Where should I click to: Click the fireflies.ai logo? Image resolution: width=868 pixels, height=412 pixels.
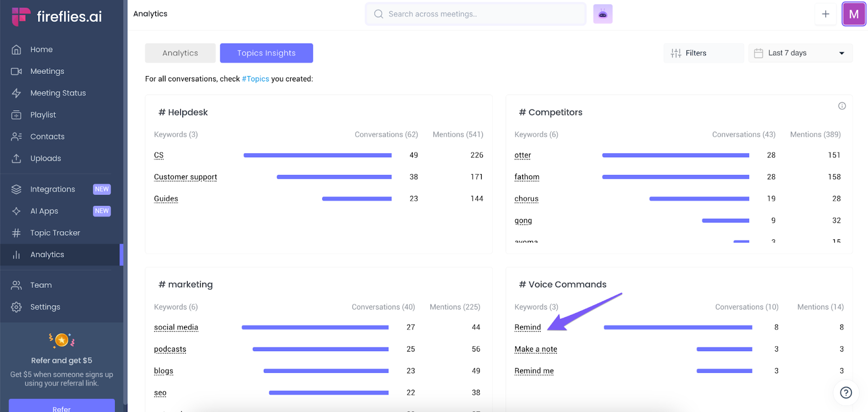coord(56,17)
